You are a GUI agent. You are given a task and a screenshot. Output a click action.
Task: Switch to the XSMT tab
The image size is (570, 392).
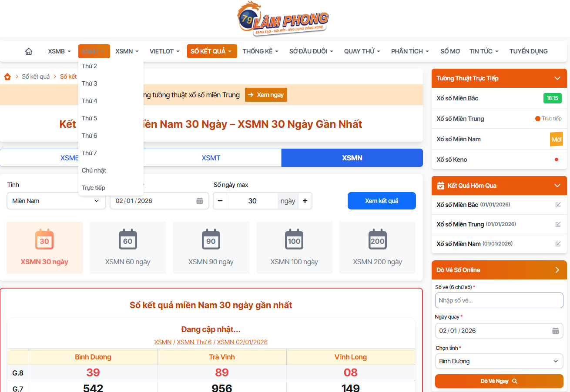[x=211, y=157]
